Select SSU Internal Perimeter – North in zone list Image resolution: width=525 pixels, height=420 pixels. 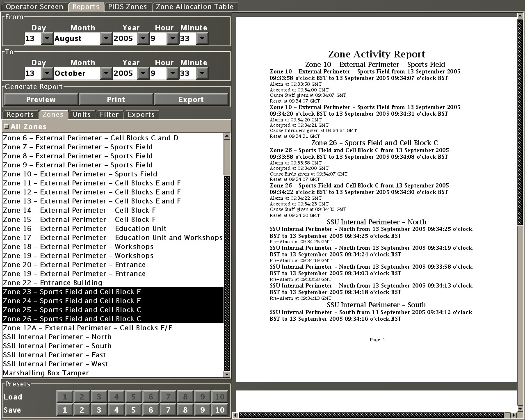click(113, 337)
